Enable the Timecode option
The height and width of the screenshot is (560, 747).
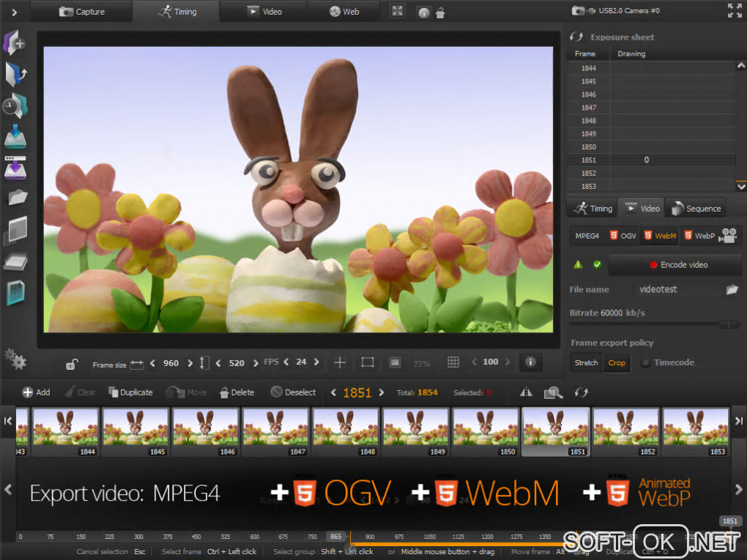(646, 362)
